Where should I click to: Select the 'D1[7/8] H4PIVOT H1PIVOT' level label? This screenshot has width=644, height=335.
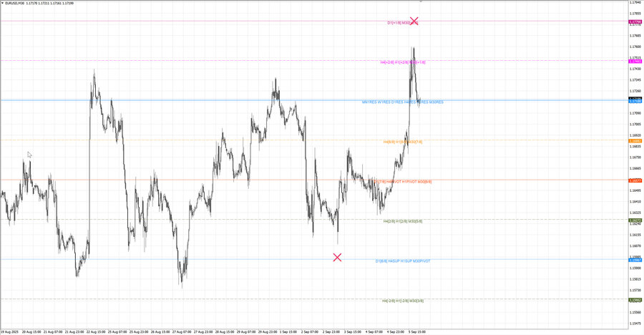point(403,182)
